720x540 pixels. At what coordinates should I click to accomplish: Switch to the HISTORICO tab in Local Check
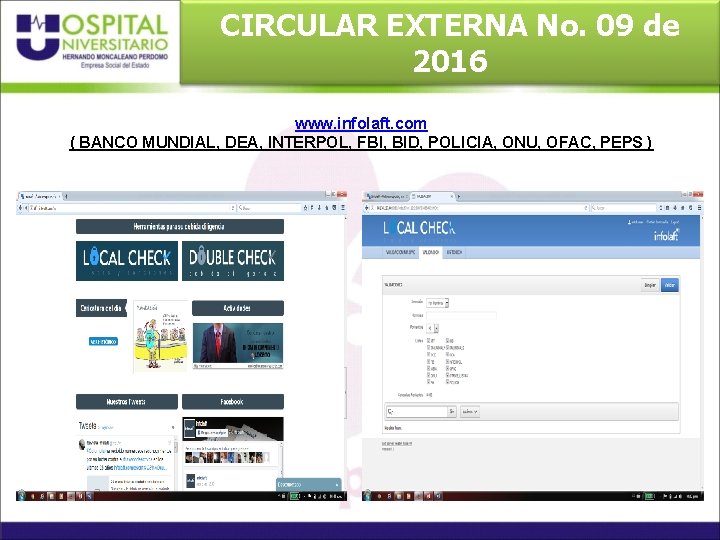tap(455, 253)
